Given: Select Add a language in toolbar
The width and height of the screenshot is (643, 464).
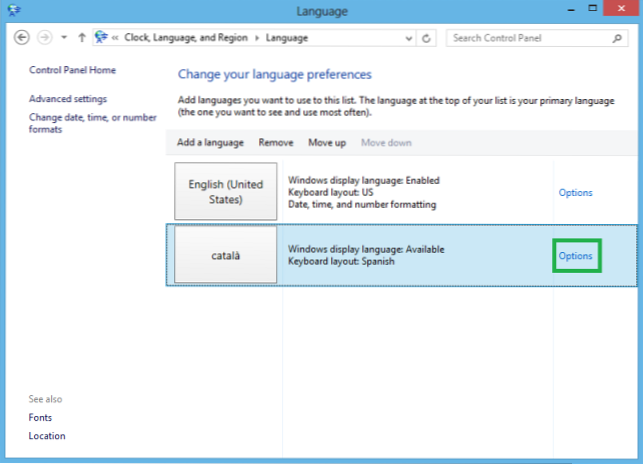Looking at the screenshot, I should pos(210,143).
